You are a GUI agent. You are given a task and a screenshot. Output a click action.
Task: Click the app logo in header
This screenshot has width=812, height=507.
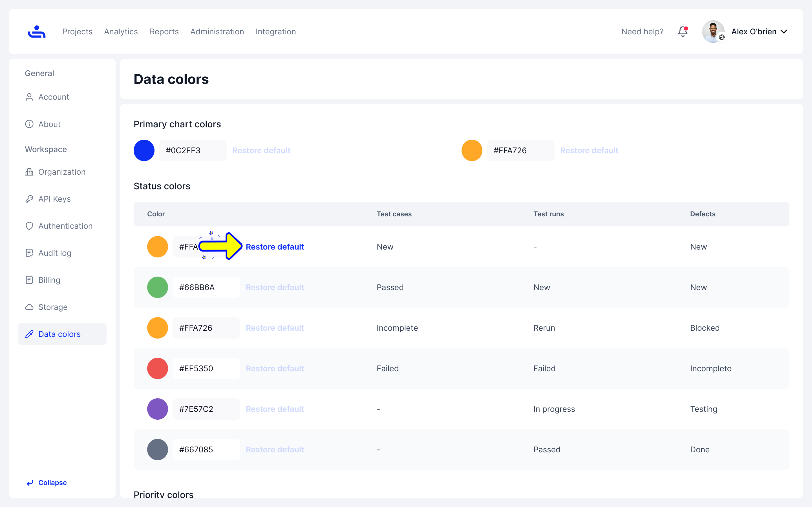point(37,32)
